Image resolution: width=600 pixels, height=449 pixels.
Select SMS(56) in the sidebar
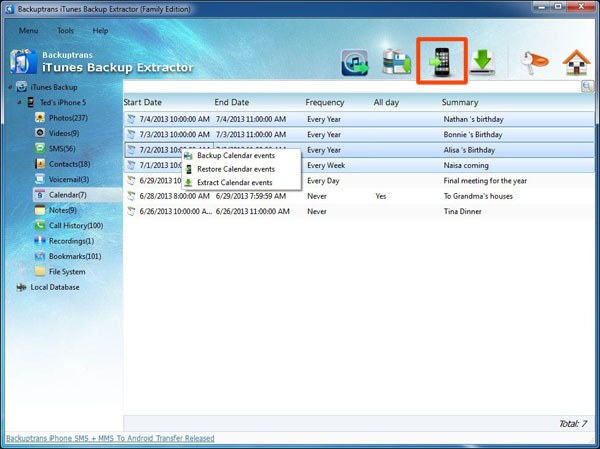62,149
